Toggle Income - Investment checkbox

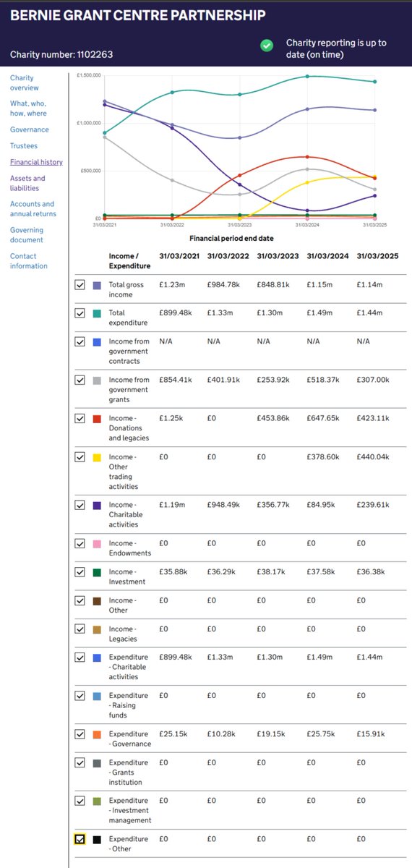(80, 572)
